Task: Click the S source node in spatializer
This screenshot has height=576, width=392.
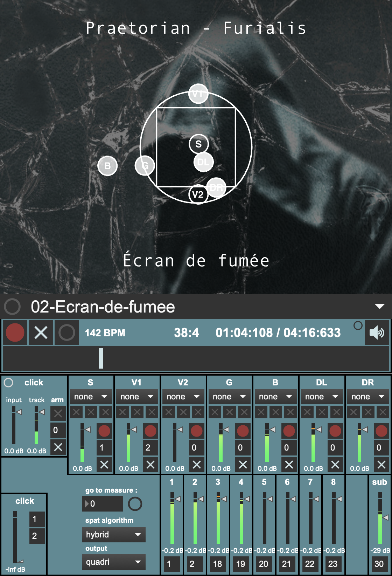Action: (x=198, y=144)
